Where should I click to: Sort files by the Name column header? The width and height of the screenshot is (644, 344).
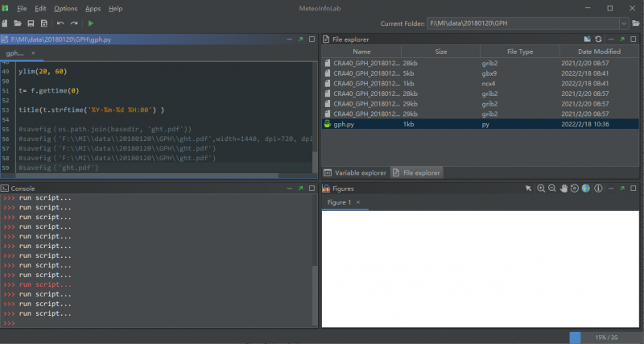tap(361, 52)
